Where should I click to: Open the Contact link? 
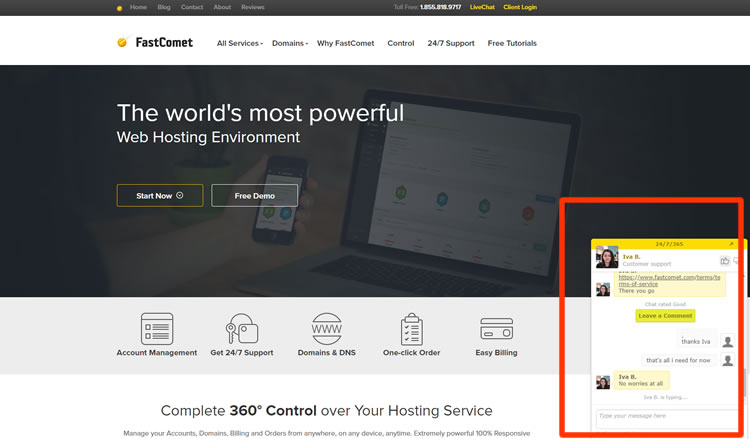tap(192, 7)
